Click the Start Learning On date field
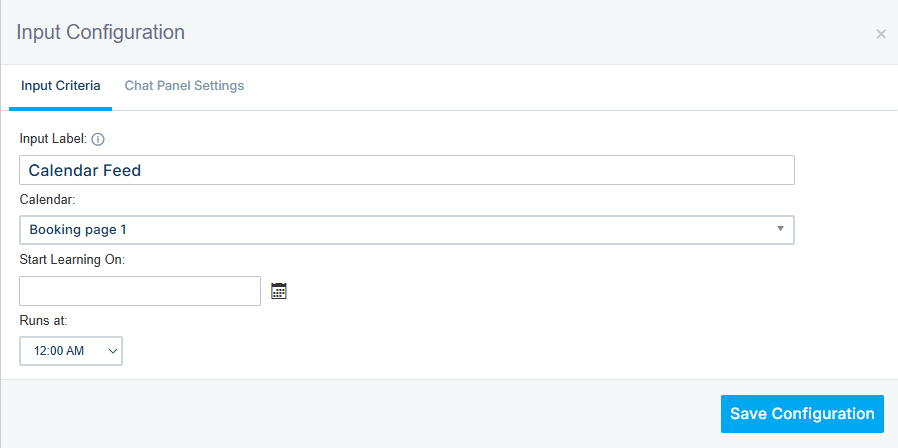Viewport: 898px width, 448px height. 140,291
